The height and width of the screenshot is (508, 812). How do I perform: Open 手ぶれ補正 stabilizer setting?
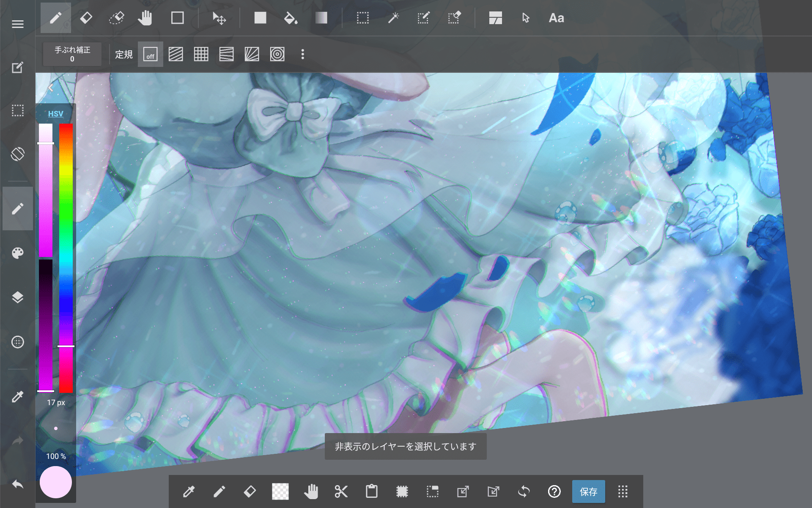(72, 54)
